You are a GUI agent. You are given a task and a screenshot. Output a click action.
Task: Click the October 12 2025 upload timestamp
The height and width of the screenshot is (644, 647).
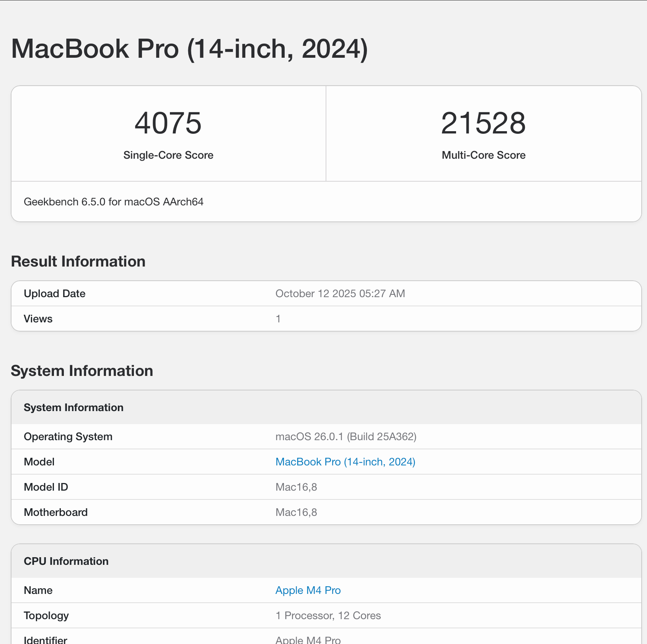tap(340, 293)
